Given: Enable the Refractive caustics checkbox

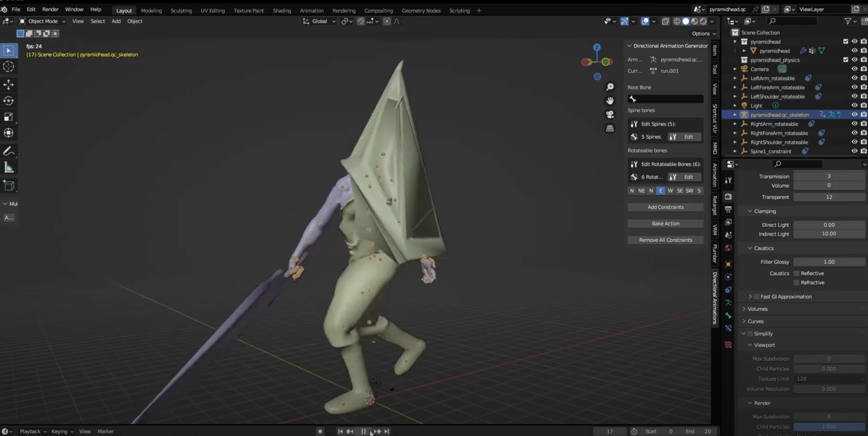Looking at the screenshot, I should coord(797,282).
